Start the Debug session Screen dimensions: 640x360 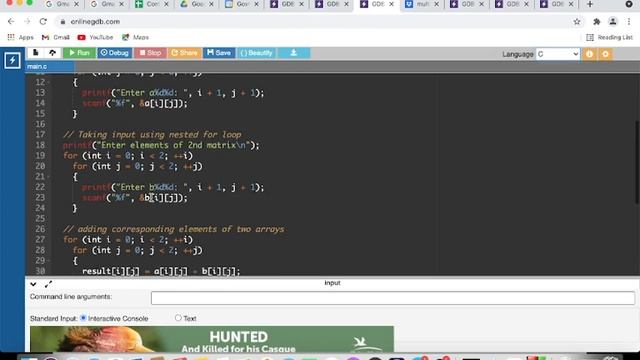coord(114,53)
